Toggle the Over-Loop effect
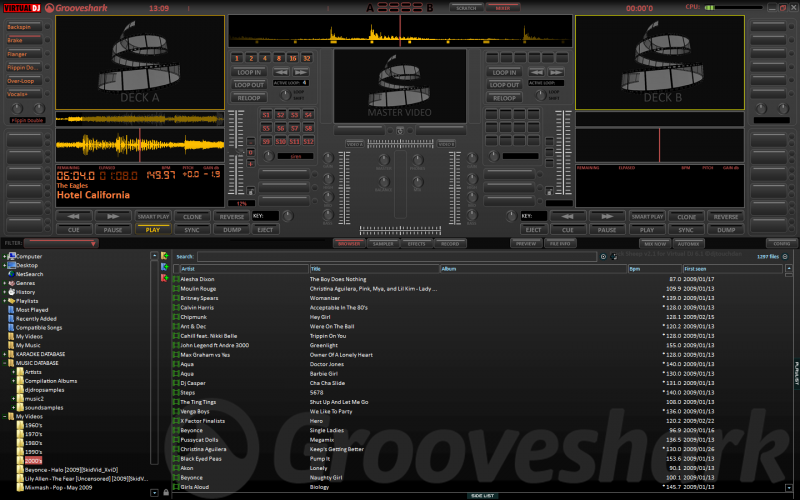The height and width of the screenshot is (500, 800). [x=23, y=81]
